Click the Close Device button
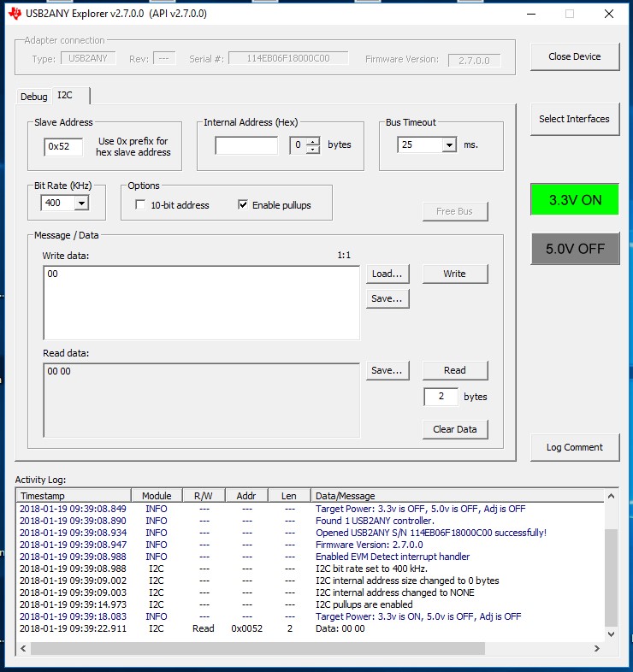Image resolution: width=633 pixels, height=672 pixels. point(575,56)
